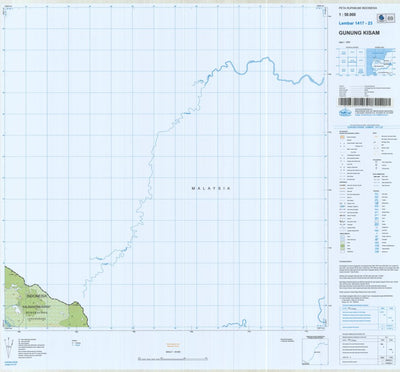Click the green forest legend swatch
This screenshot has height=372, width=400.
pyautogui.click(x=343, y=245)
